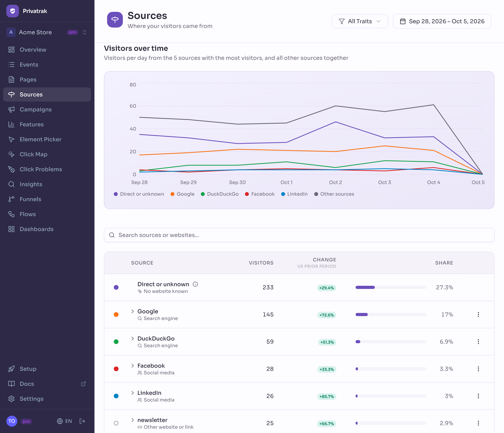Select Campaigns in the sidebar

click(x=47, y=109)
